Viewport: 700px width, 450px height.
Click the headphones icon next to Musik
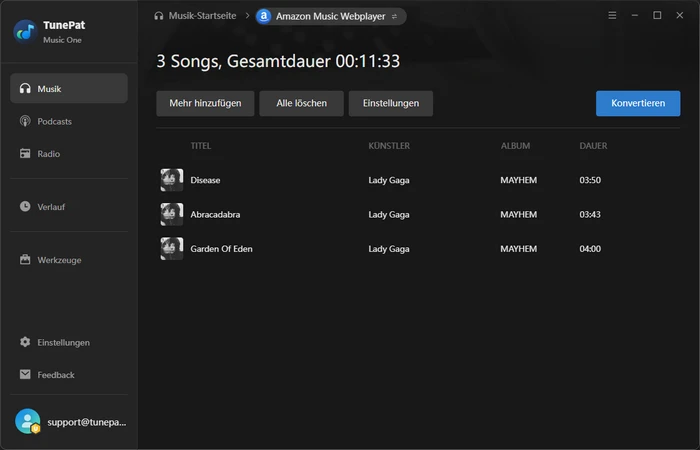pyautogui.click(x=25, y=88)
